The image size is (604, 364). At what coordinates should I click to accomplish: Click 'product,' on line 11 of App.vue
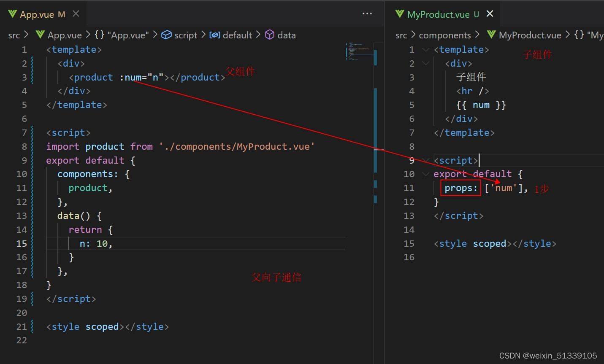point(90,188)
